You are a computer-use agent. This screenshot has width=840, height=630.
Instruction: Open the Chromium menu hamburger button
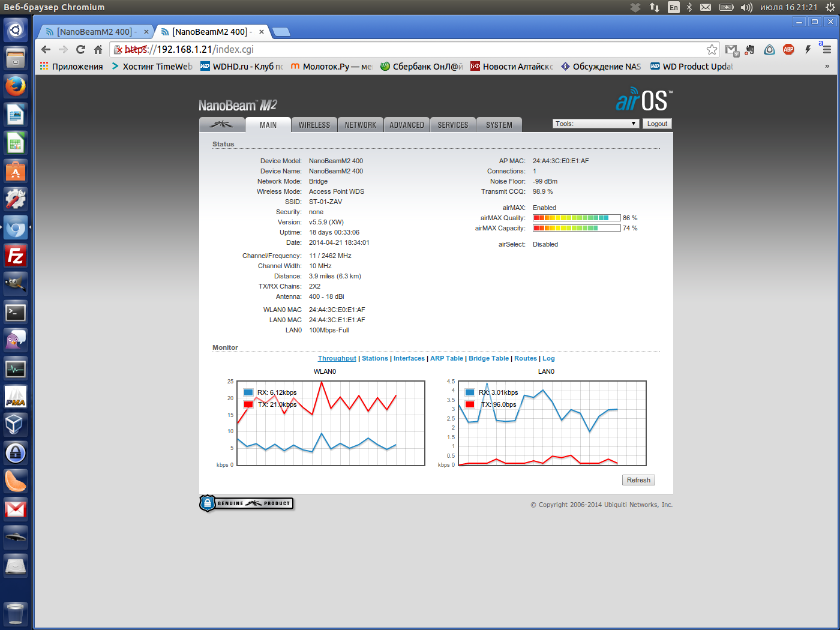[x=827, y=49]
